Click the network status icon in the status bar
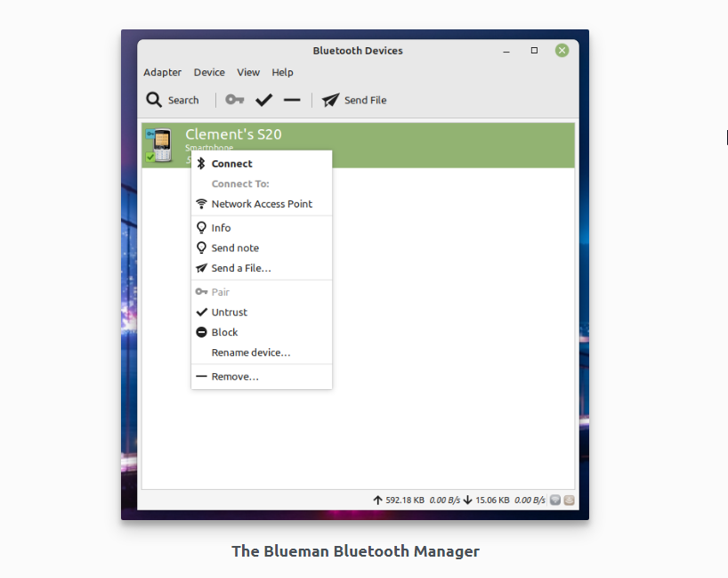Image resolution: width=728 pixels, height=578 pixels. [555, 501]
